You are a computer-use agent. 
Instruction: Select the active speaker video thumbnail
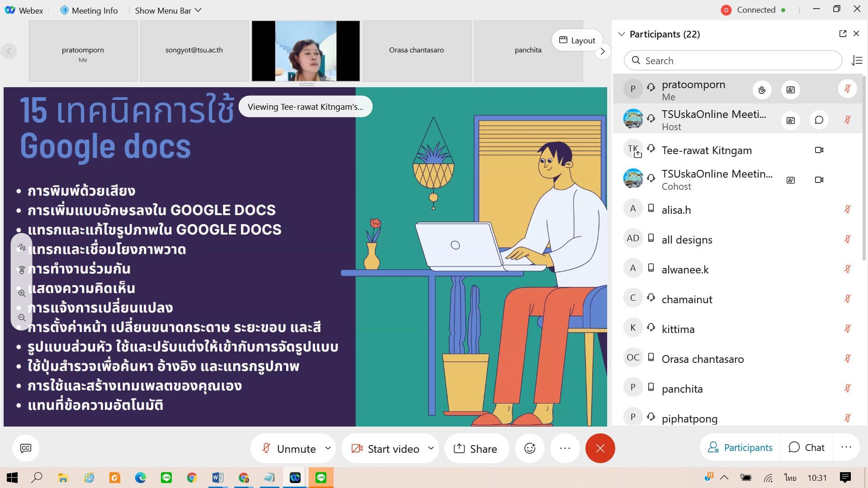point(306,51)
